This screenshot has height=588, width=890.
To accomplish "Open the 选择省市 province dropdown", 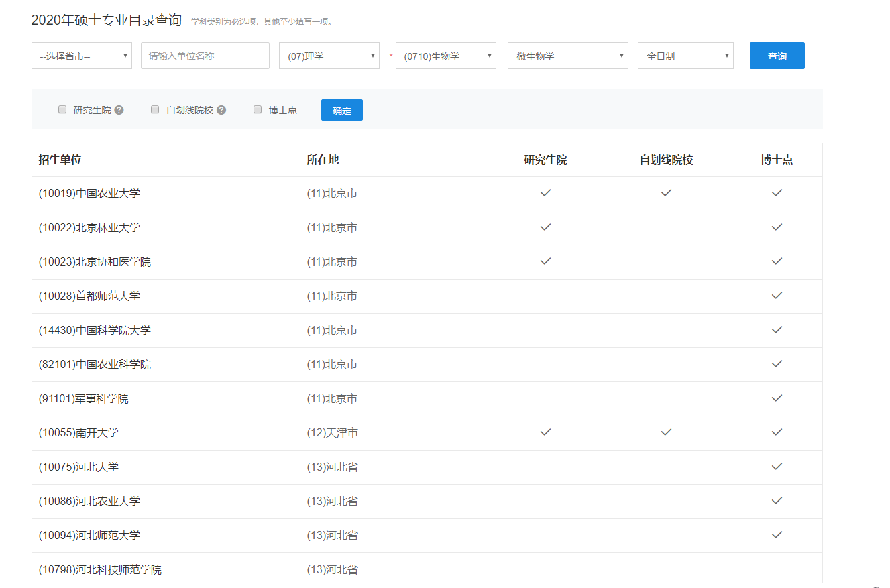I will click(x=82, y=56).
